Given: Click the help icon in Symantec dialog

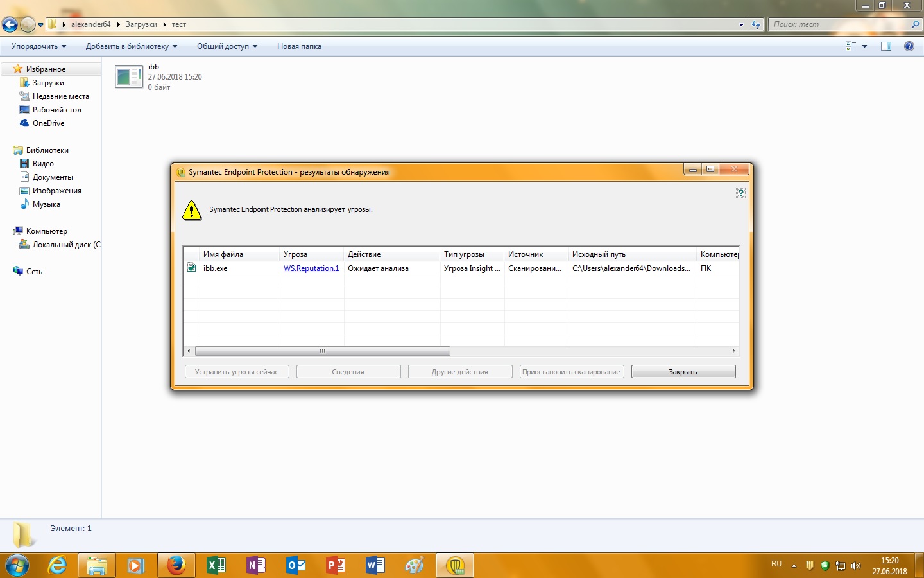Looking at the screenshot, I should click(x=740, y=193).
